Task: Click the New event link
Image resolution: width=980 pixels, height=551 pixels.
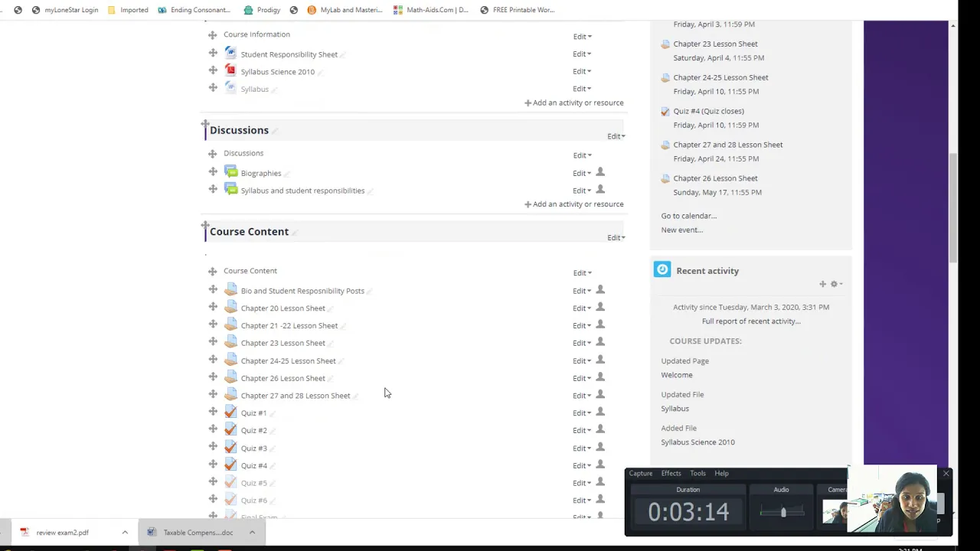Action: pos(682,230)
